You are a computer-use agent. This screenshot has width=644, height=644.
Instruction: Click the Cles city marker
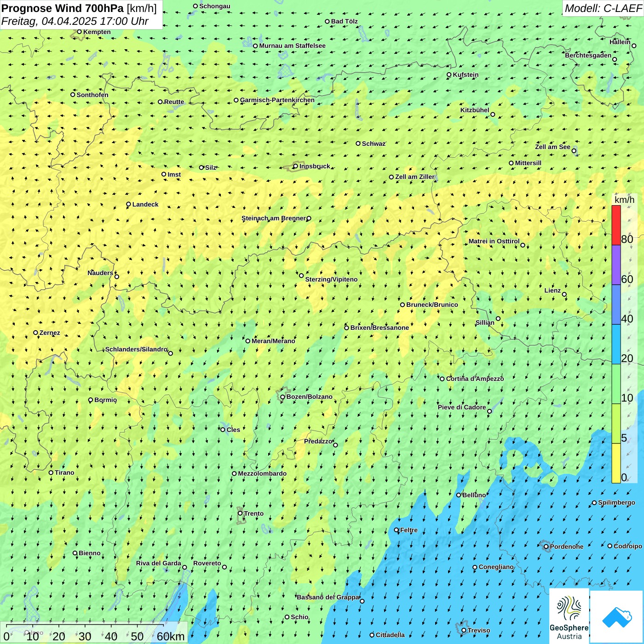tap(223, 430)
